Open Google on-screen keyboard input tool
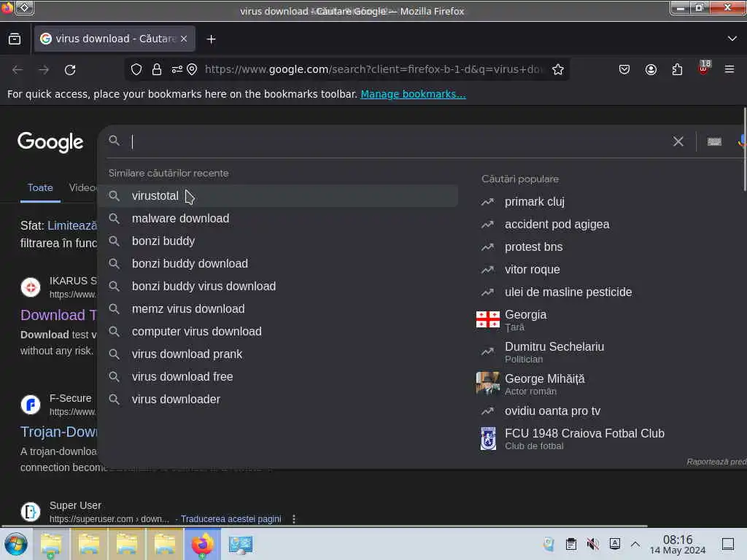Screen dimensions: 747x560 [x=714, y=141]
